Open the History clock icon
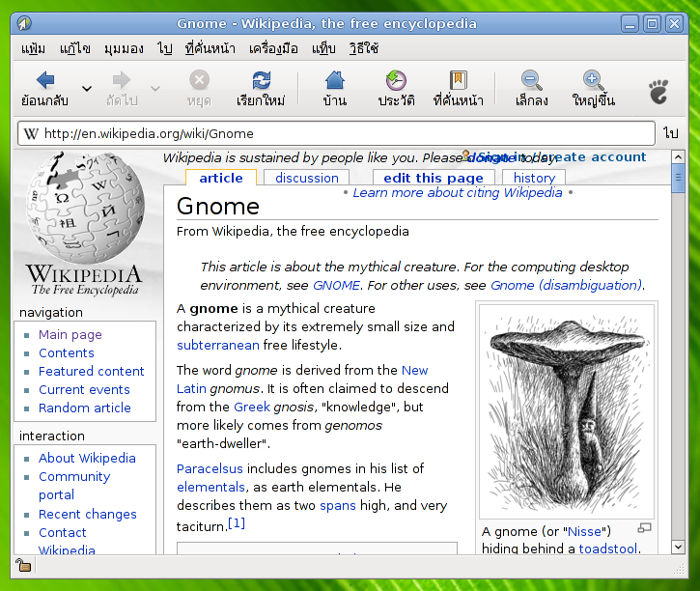The image size is (700, 591). (396, 80)
